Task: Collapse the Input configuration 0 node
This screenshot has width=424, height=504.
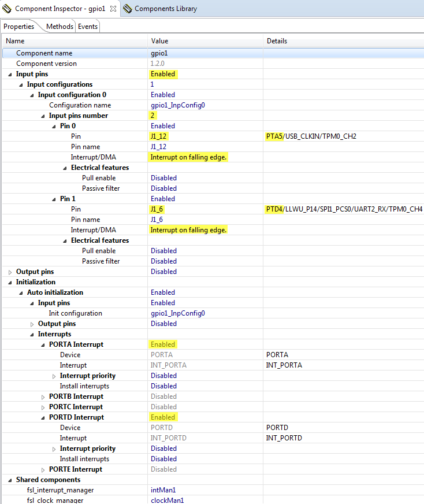Action: 32,95
